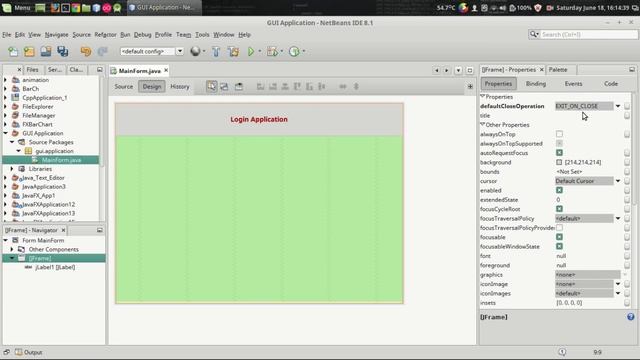Screen dimensions: 640x360
Task: Select the Login Application label on form
Action: (x=259, y=119)
